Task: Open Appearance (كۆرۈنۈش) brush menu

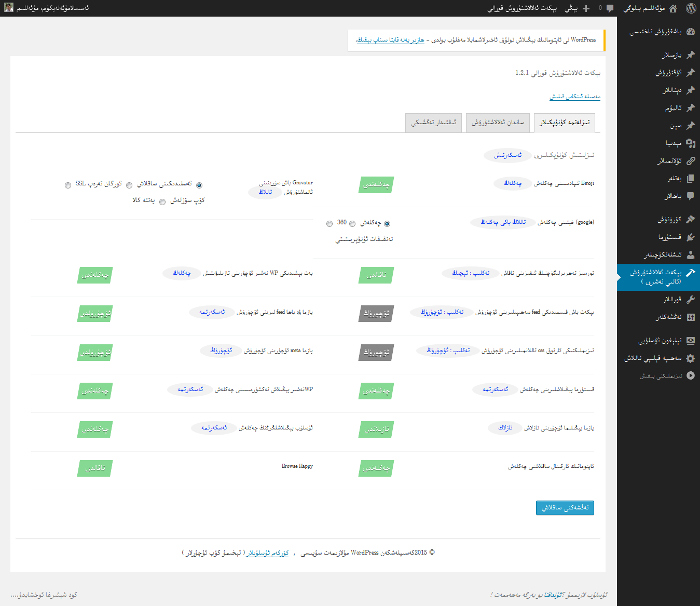Action: [x=690, y=220]
